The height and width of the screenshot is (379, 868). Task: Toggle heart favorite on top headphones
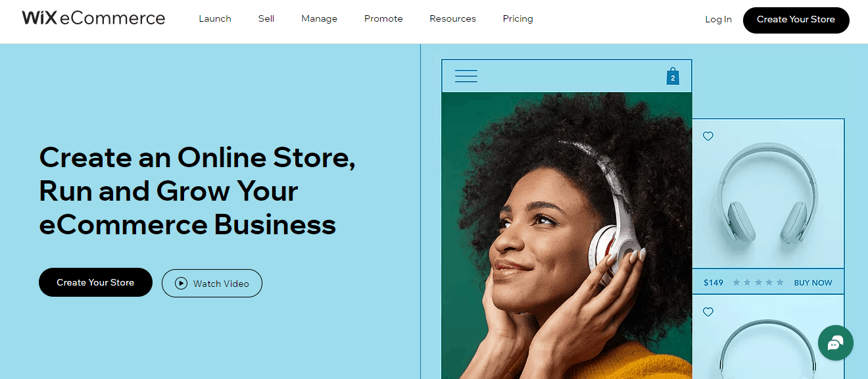[708, 136]
